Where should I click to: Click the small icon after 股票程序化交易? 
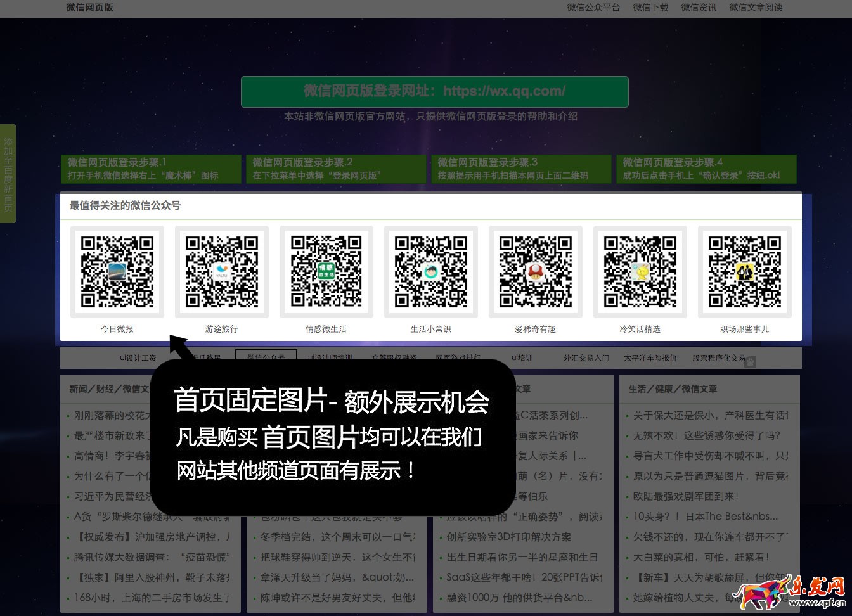[x=750, y=362]
